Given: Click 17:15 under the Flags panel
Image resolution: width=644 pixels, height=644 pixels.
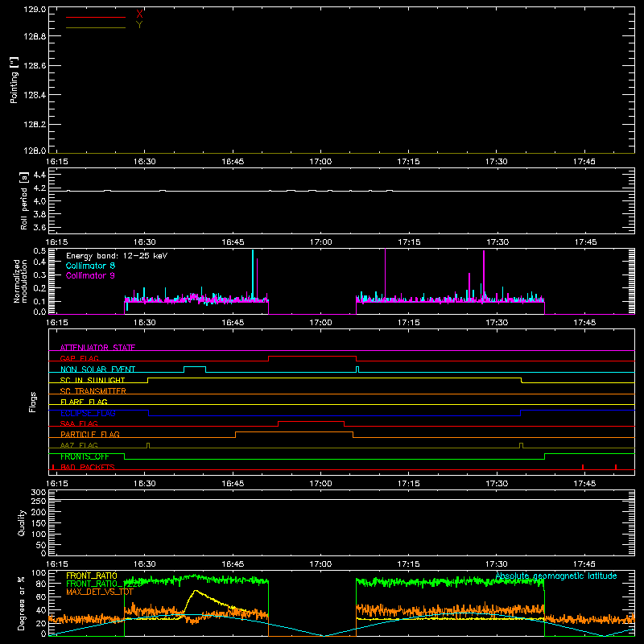Looking at the screenshot, I should (x=409, y=484).
